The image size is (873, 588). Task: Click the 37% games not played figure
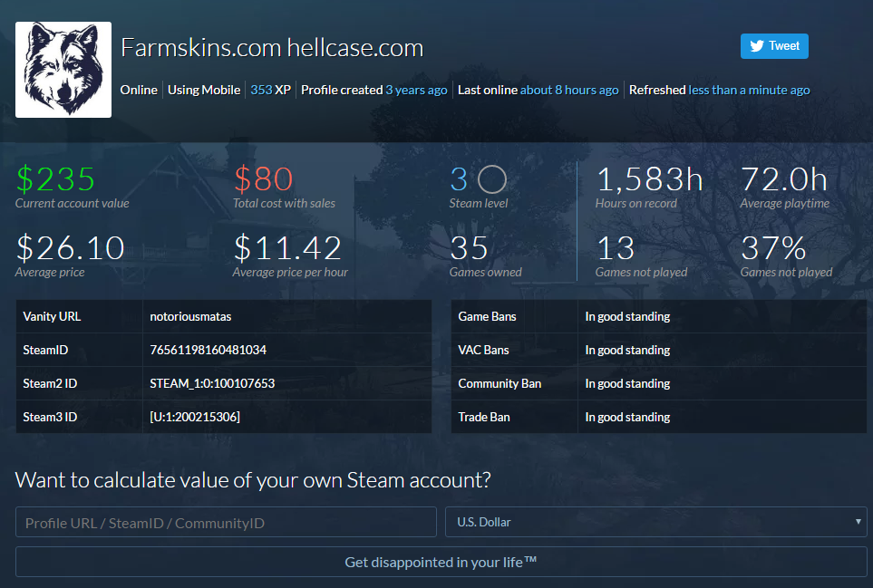click(x=773, y=248)
